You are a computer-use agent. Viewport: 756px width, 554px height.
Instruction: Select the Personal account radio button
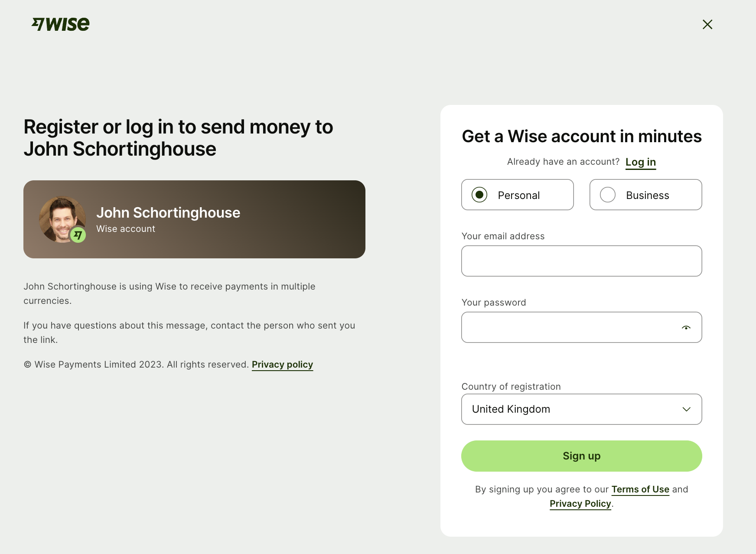pos(479,195)
